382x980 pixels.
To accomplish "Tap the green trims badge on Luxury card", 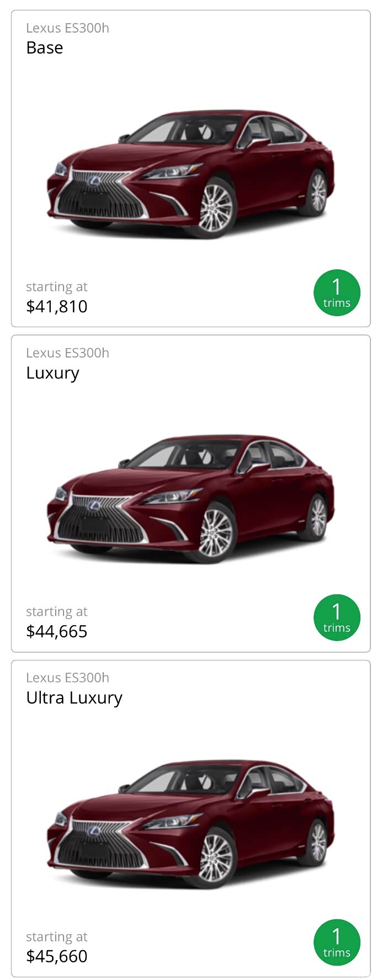I will click(x=337, y=618).
